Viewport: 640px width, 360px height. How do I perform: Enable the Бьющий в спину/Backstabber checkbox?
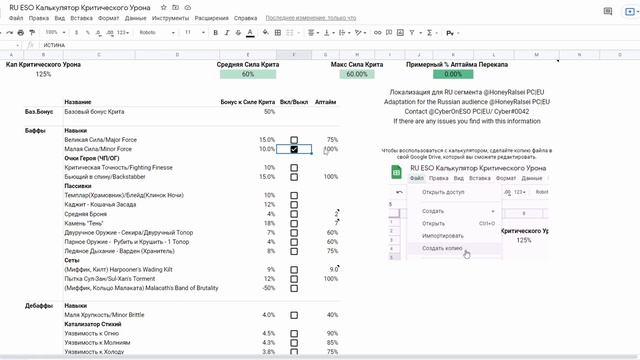[294, 177]
